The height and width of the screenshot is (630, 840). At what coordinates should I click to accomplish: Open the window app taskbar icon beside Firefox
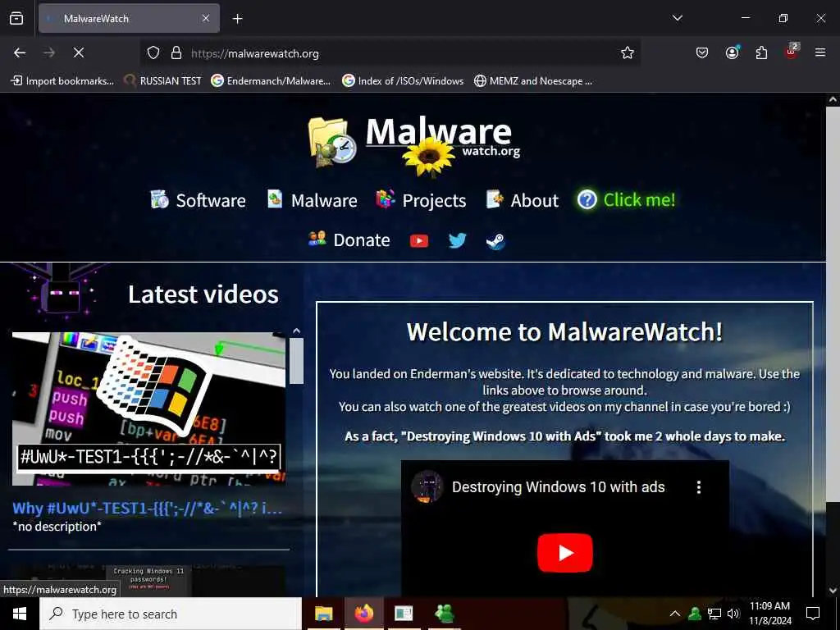coord(404,614)
